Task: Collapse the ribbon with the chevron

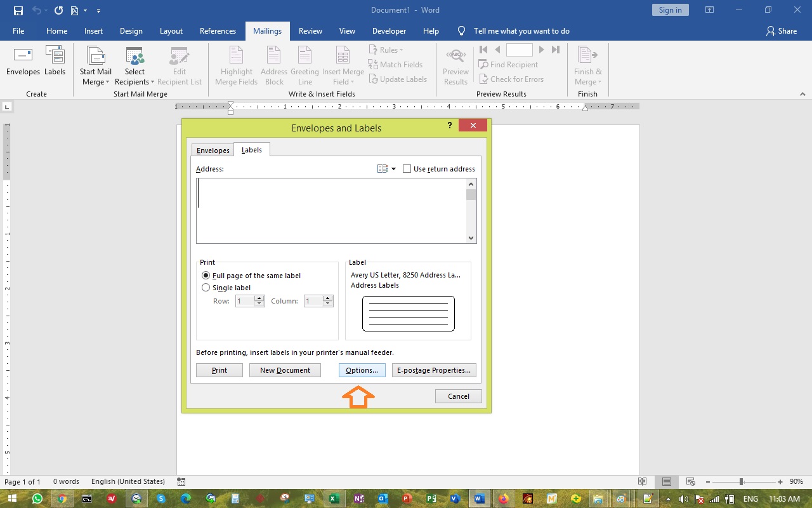Action: 802,94
